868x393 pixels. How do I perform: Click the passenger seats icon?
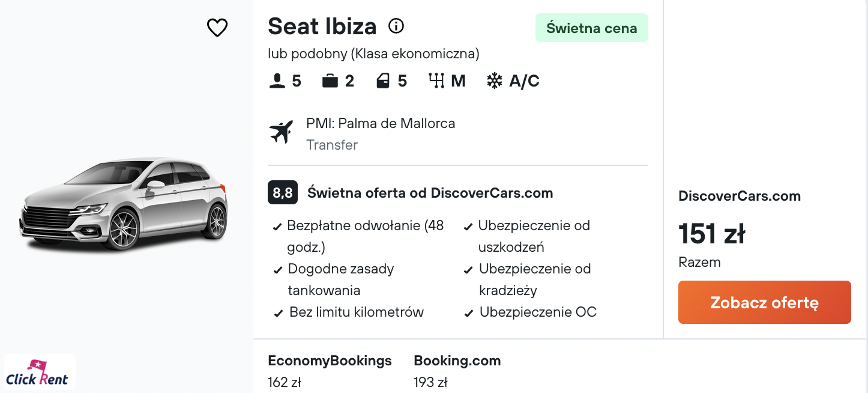click(277, 81)
